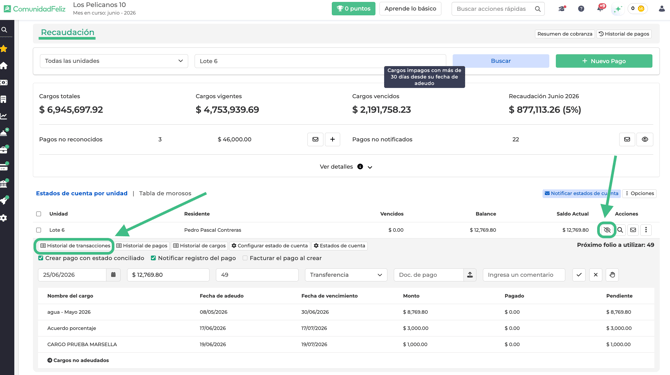Open Historial de pagos tab for Lote 6
Image resolution: width=670 pixels, height=375 pixels.
(x=142, y=246)
